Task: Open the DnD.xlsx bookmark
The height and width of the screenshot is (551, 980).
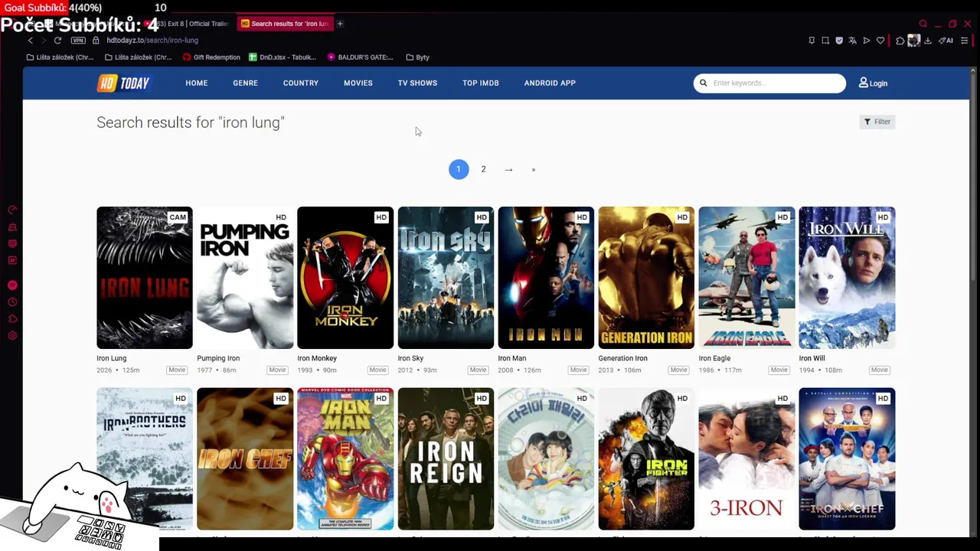Action: 282,57
